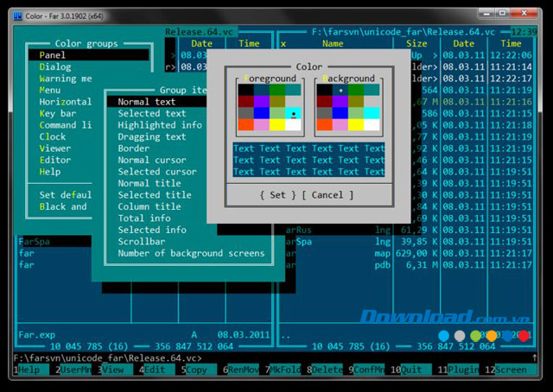Image resolution: width=553 pixels, height=392 pixels.
Task: Choose the yellow background color swatch
Action: (354, 124)
